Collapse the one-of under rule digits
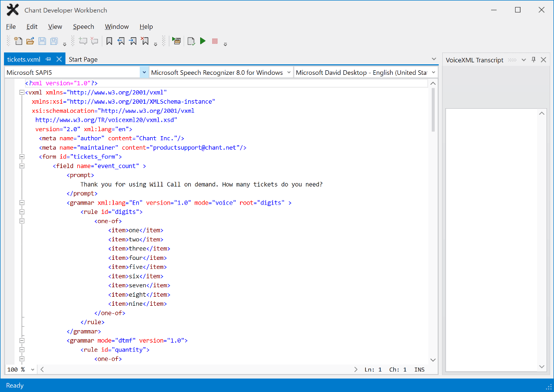The width and height of the screenshot is (554, 392). pos(22,221)
